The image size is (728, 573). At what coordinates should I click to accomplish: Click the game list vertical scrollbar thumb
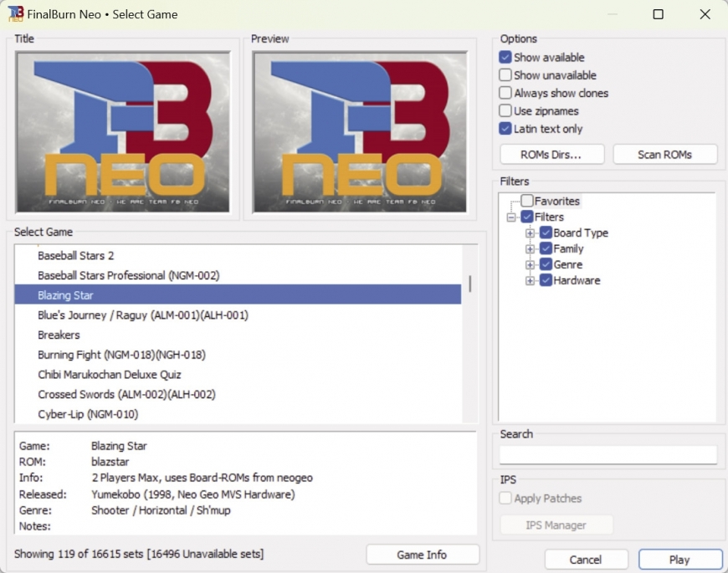pos(470,284)
